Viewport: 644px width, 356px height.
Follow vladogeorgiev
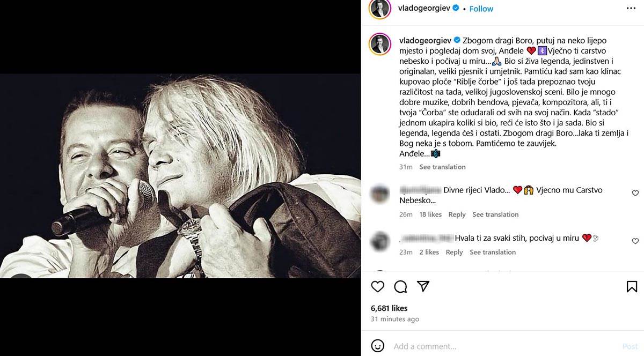tap(481, 9)
